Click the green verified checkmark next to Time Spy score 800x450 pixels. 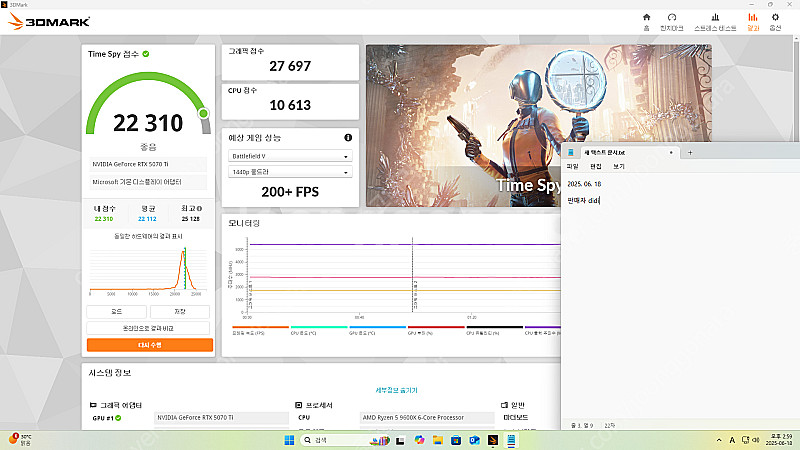(x=146, y=54)
